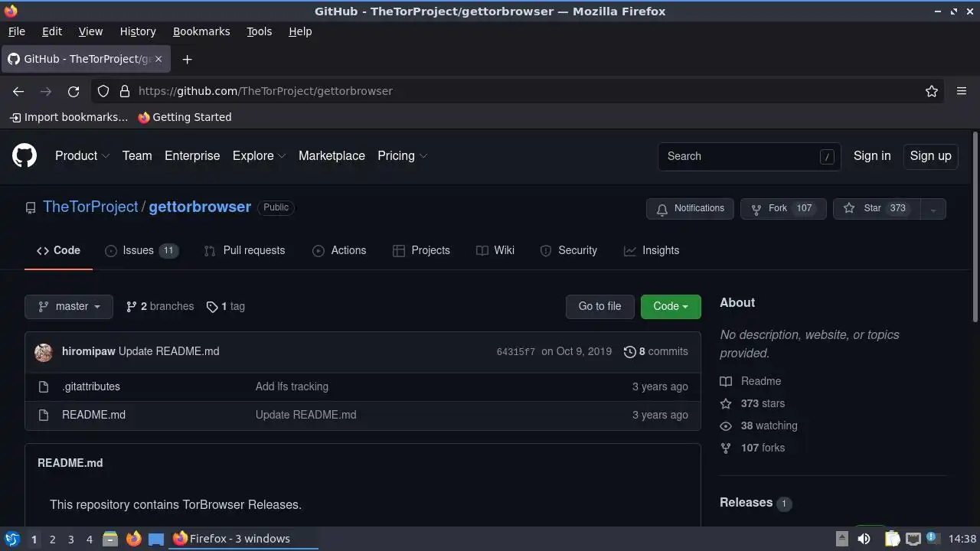Screen dimensions: 980x551
Task: Expand the Pricing navigation dropdown
Action: pos(402,155)
